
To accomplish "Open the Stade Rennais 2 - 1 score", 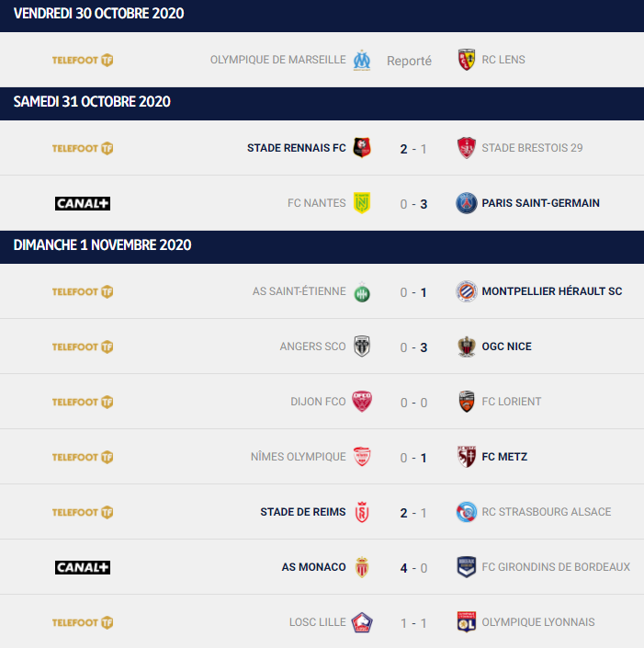I will tap(413, 149).
